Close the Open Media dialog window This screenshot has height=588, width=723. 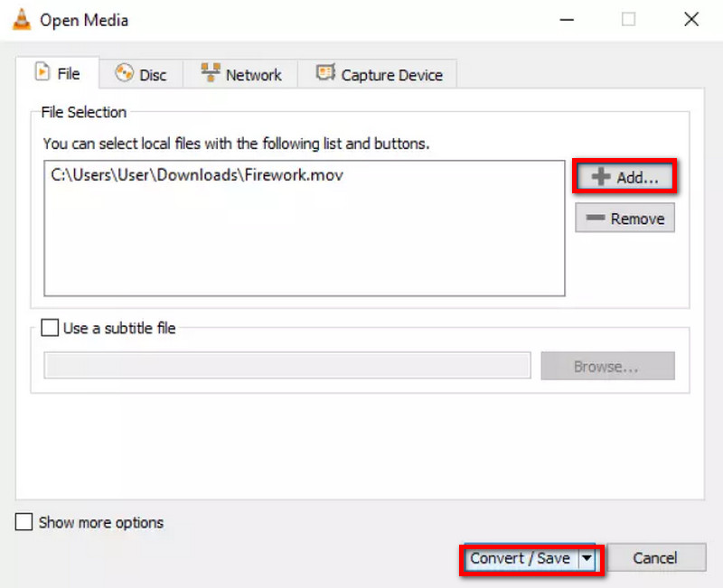(x=691, y=19)
